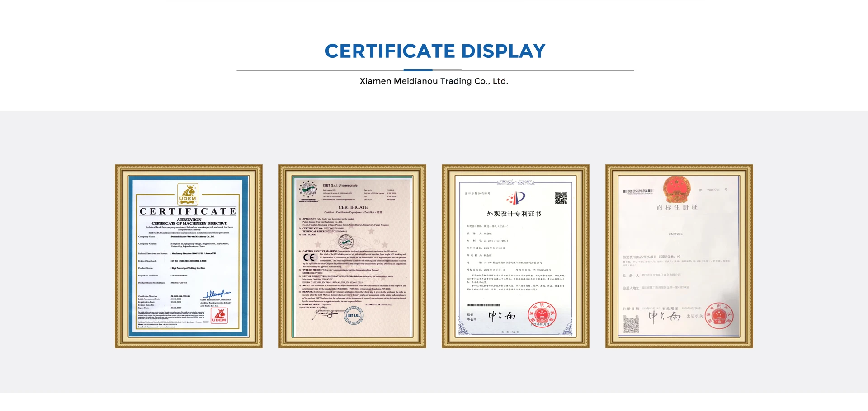The image size is (868, 411).
Task: Click the handwritten signature on patent certificate
Action: 502,316
